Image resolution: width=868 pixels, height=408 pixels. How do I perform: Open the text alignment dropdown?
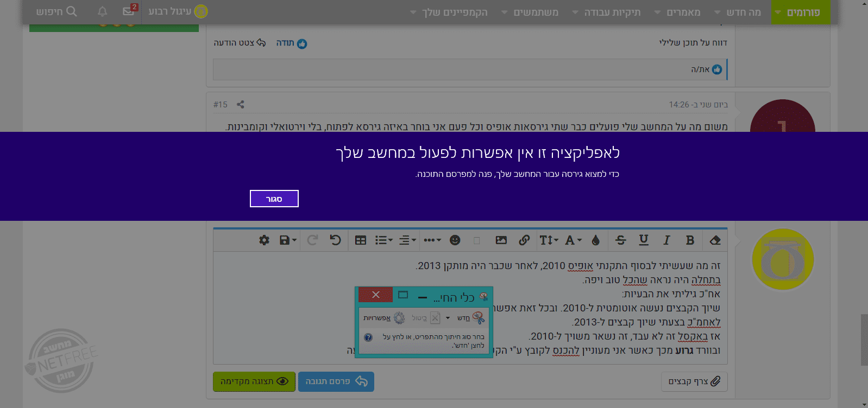[x=407, y=240]
